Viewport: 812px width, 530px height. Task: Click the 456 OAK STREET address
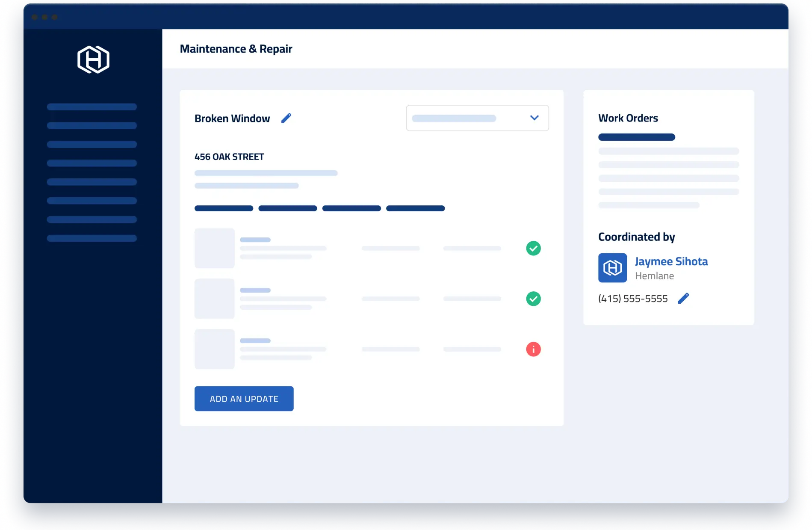pyautogui.click(x=229, y=157)
